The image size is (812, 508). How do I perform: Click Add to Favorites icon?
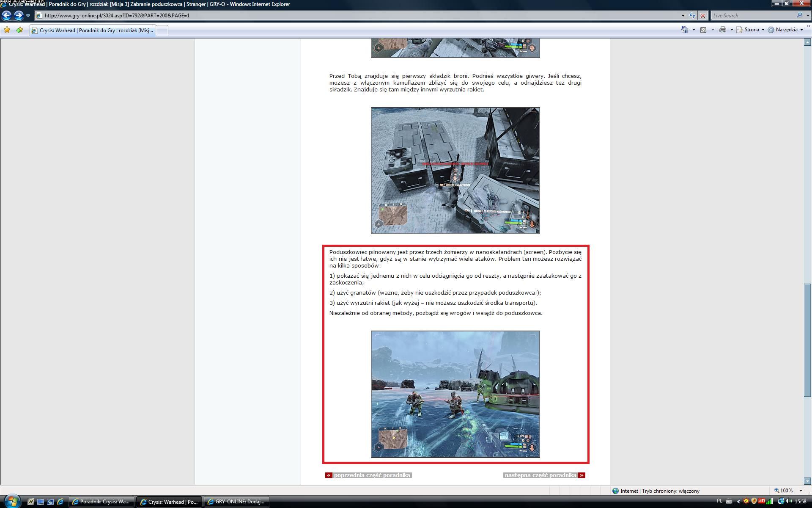19,30
